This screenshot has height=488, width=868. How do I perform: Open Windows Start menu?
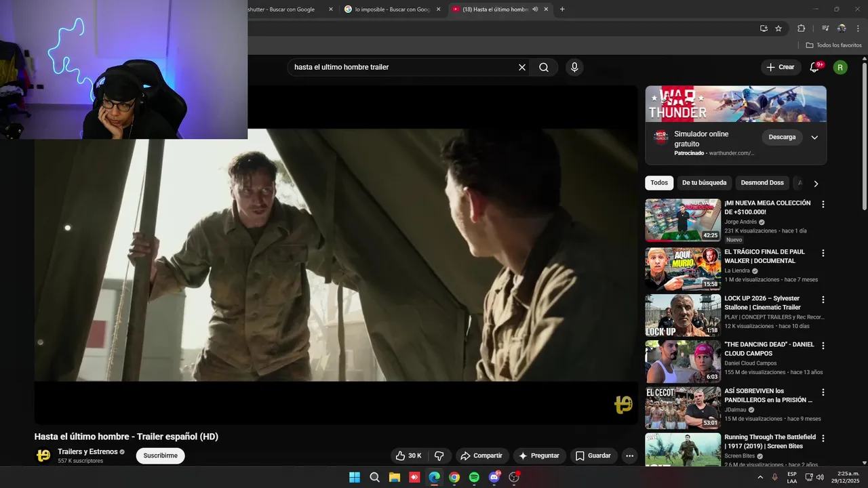tap(355, 477)
